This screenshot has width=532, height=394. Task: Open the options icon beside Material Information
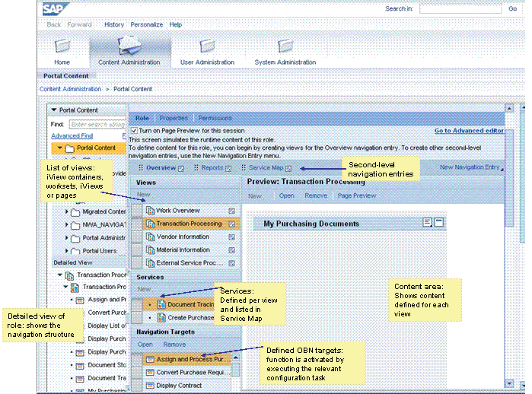click(x=231, y=250)
